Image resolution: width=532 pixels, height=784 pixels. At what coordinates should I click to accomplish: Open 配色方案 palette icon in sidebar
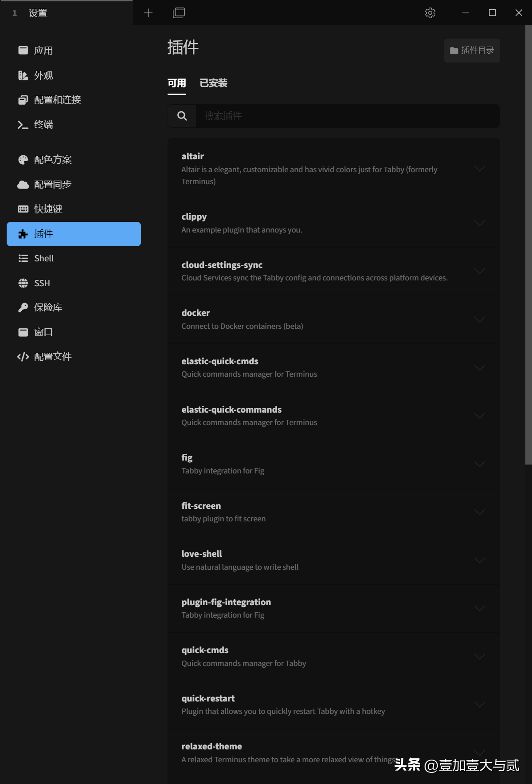(x=23, y=160)
